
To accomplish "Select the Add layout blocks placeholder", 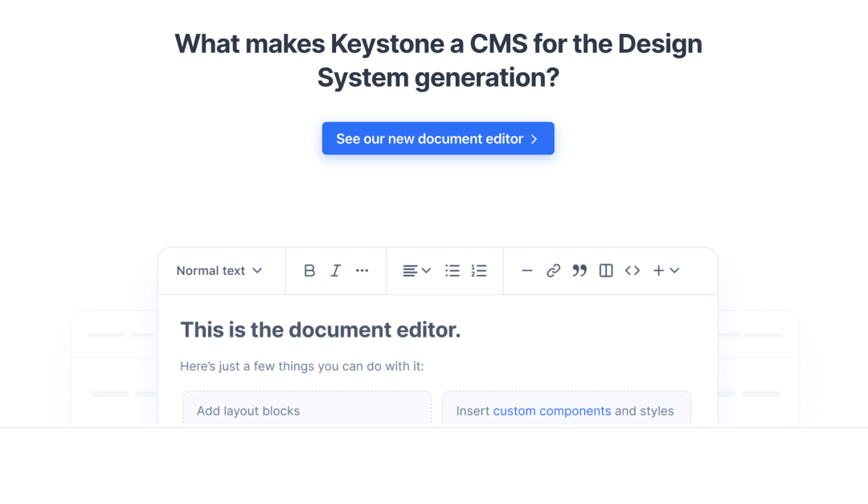I will [307, 407].
